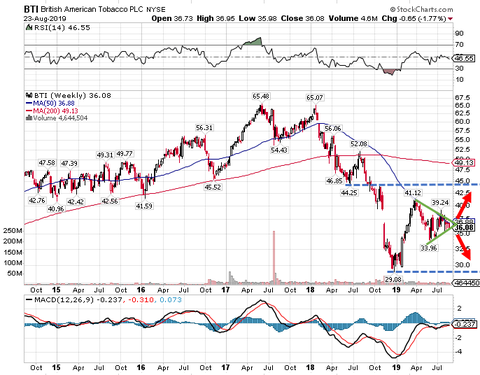Viewport: 480px width, 375px height.
Task: Click the 56.06 high price label
Action: 333,128
